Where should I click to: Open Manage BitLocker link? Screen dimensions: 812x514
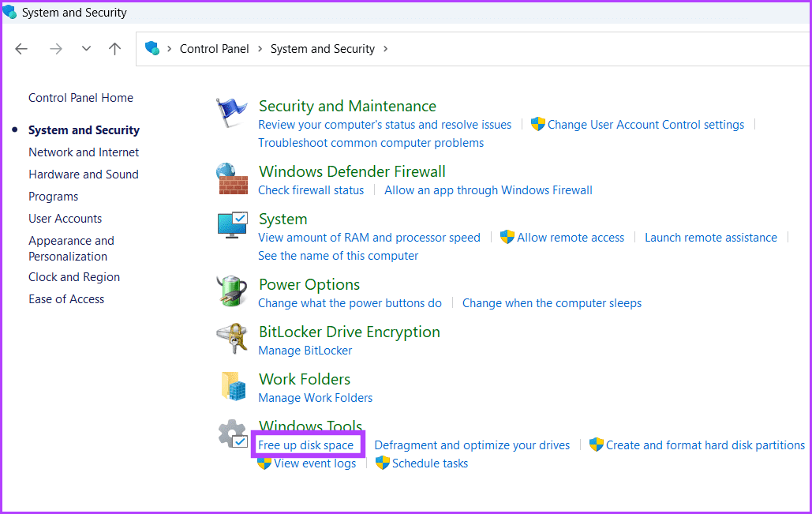(x=305, y=351)
